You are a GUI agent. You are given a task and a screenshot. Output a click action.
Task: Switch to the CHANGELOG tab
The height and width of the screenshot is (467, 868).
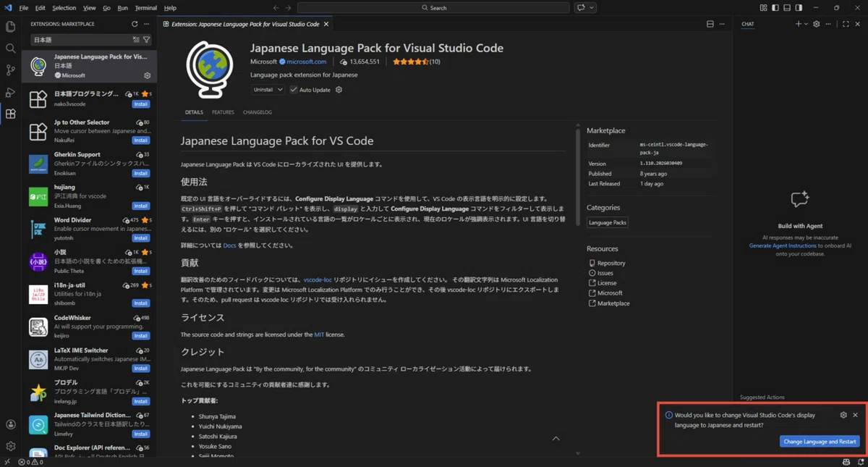[x=258, y=112]
